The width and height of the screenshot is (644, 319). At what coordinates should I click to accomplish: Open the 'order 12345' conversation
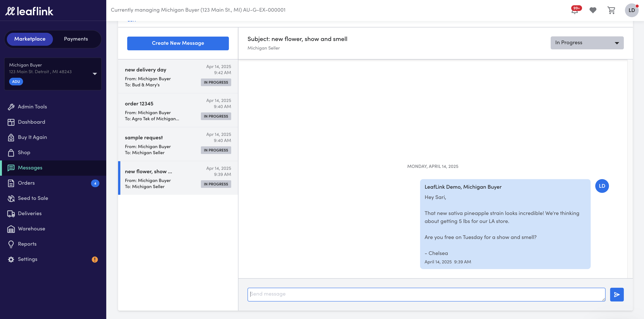178,110
